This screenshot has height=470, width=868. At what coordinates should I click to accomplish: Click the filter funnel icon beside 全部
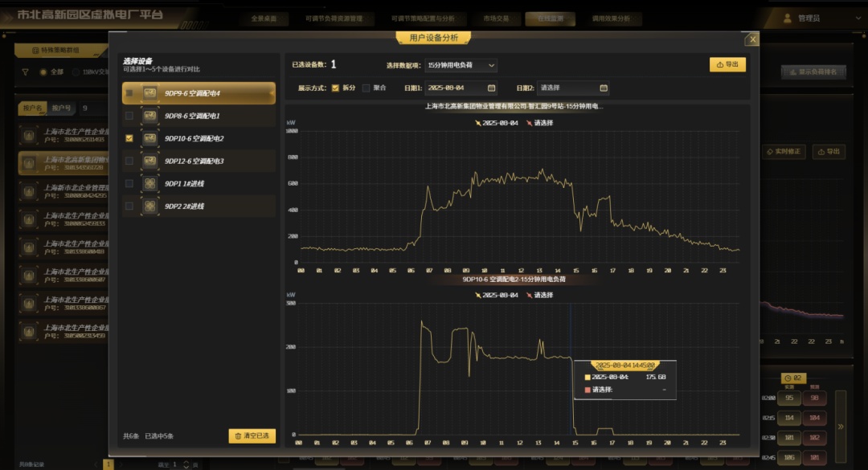25,72
